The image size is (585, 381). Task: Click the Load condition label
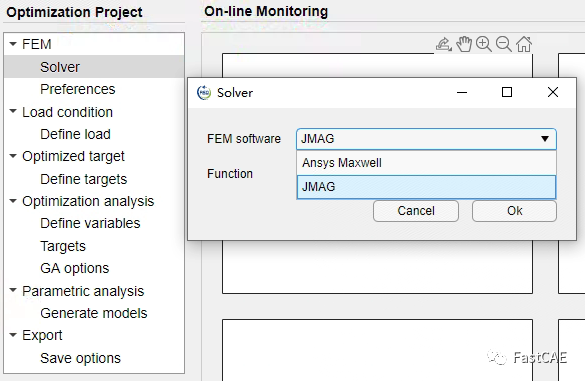(x=68, y=112)
